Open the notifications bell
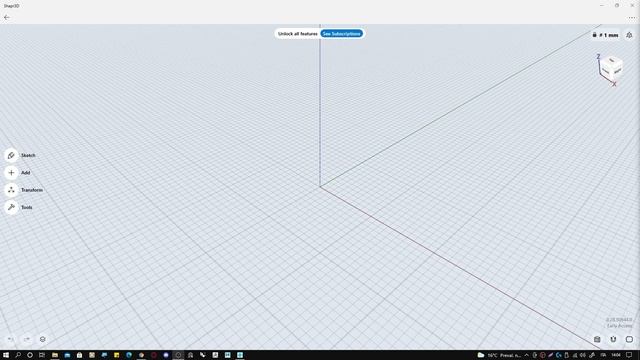This screenshot has width=640, height=360. [629, 35]
